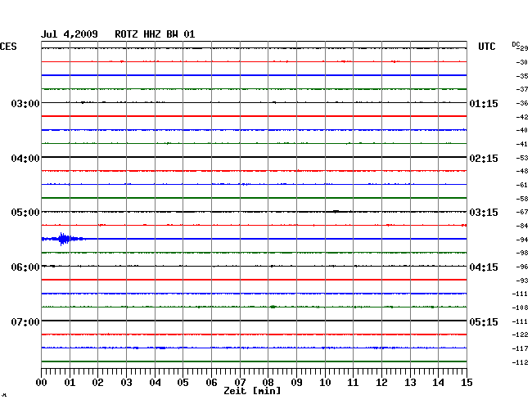
Task: Click the DC offset value -96
Action: coord(522,267)
